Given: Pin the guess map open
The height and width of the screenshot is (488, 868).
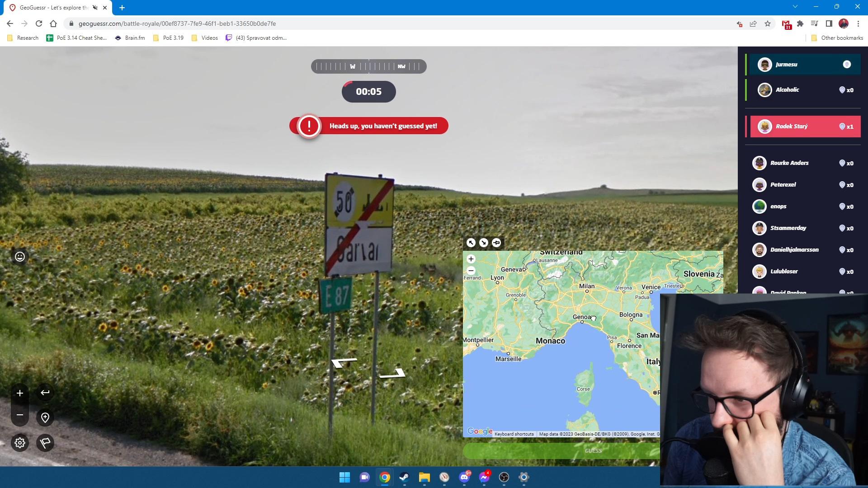Looking at the screenshot, I should [496, 243].
